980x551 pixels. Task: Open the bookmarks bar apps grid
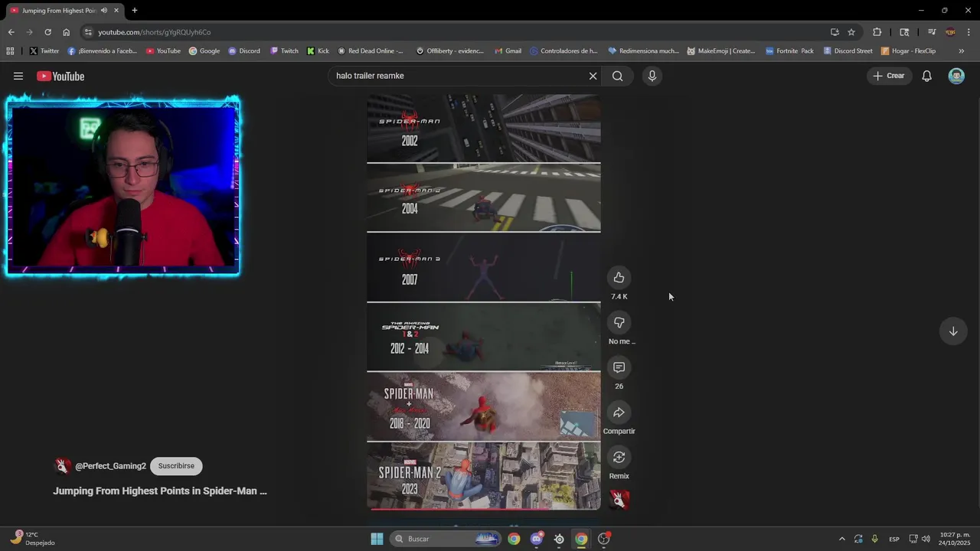coord(10,51)
